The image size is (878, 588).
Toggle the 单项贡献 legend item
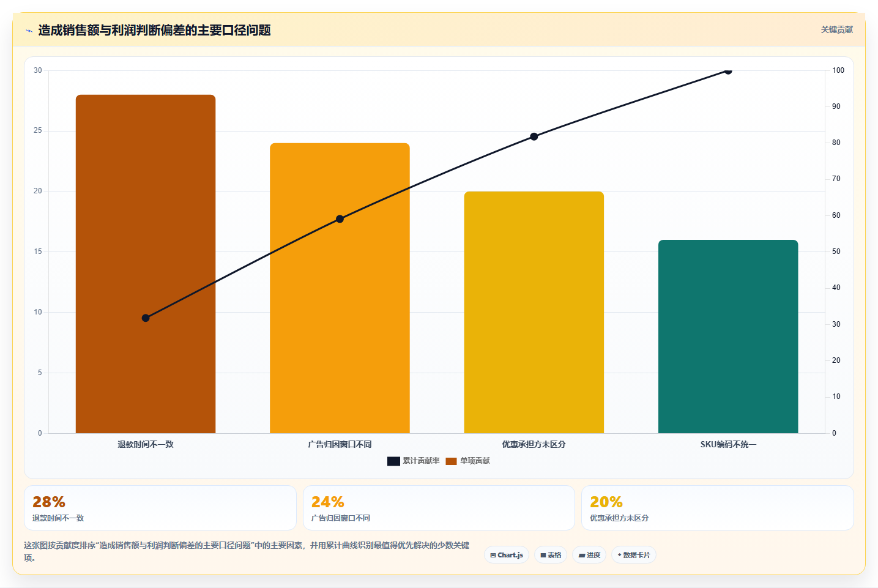pos(468,461)
